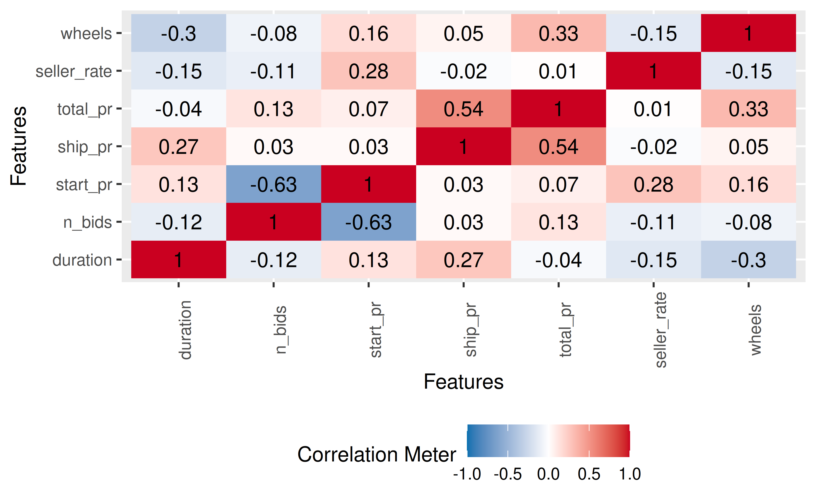Click the Correlation Meter legend title
Viewport: 816px width, 504px height.
tap(377, 454)
